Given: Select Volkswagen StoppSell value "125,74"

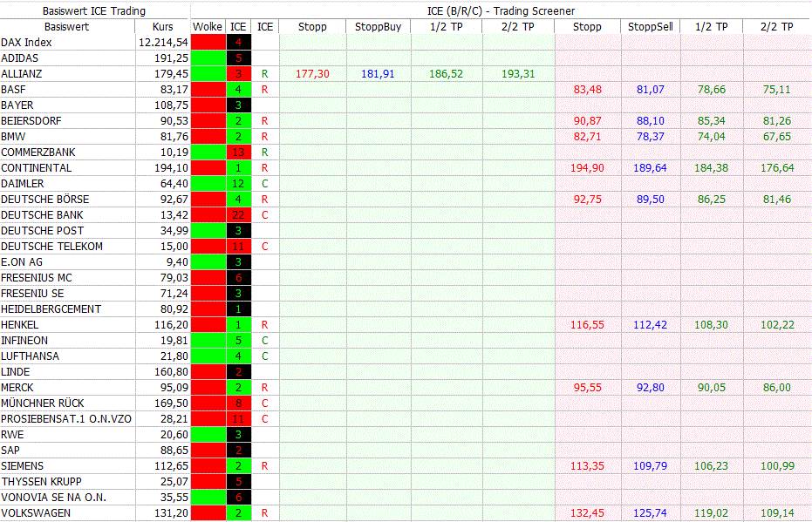Looking at the screenshot, I should (x=650, y=513).
